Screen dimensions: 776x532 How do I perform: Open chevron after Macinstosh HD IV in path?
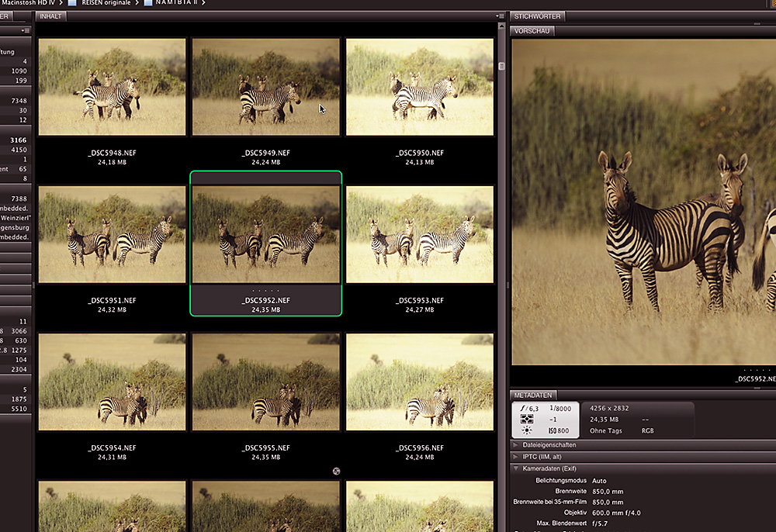[61, 2]
